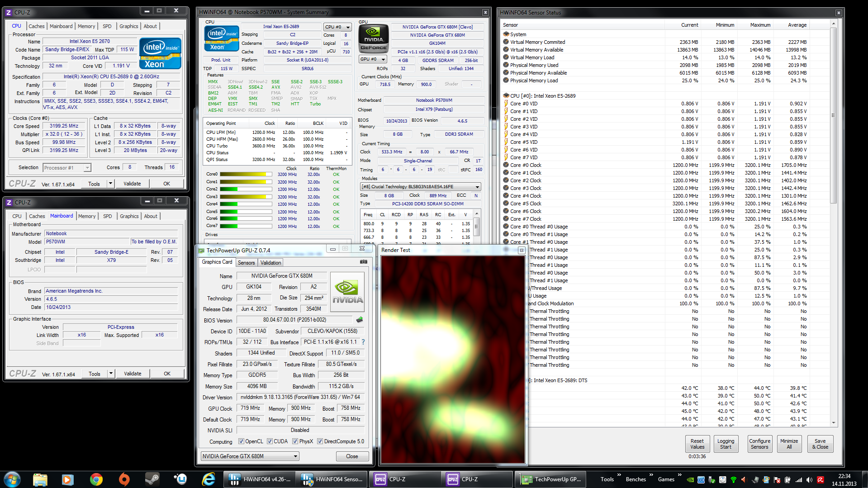868x488 pixels.
Task: Toggle the OpenCL checkbox
Action: [x=241, y=441]
